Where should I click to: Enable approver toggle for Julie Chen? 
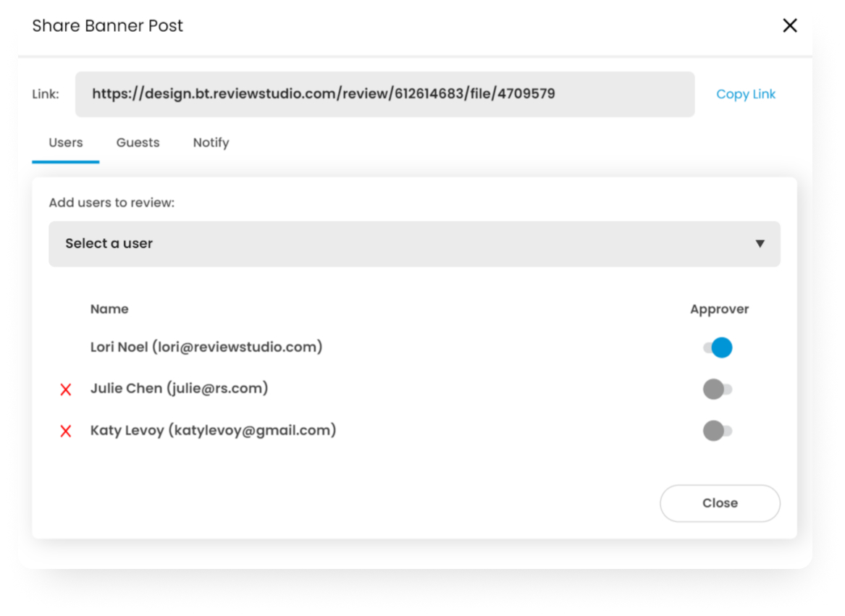[718, 389]
